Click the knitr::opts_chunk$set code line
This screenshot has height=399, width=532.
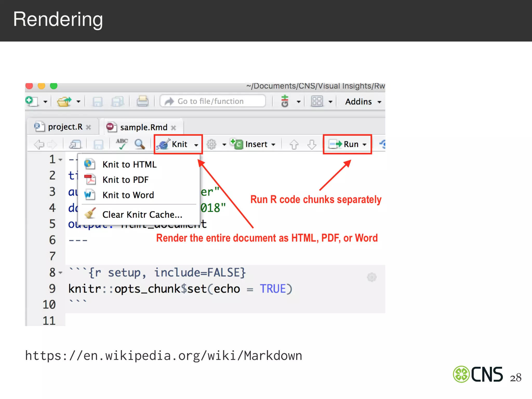pyautogui.click(x=181, y=289)
